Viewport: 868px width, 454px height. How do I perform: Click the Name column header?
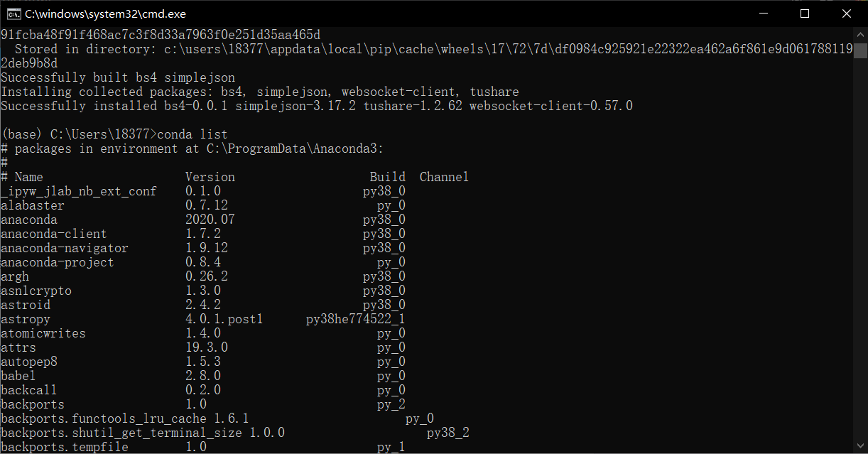[28, 176]
